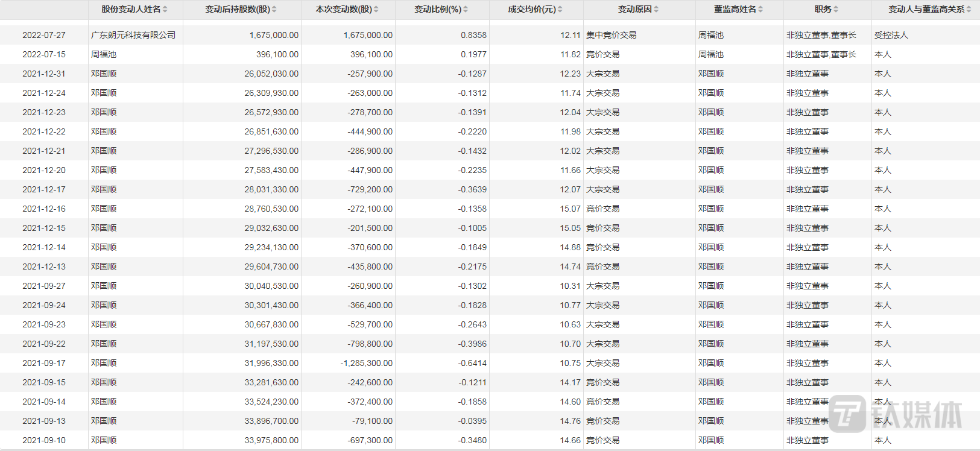Click the 2021-09-10 date cell
The image size is (980, 451).
[44, 440]
